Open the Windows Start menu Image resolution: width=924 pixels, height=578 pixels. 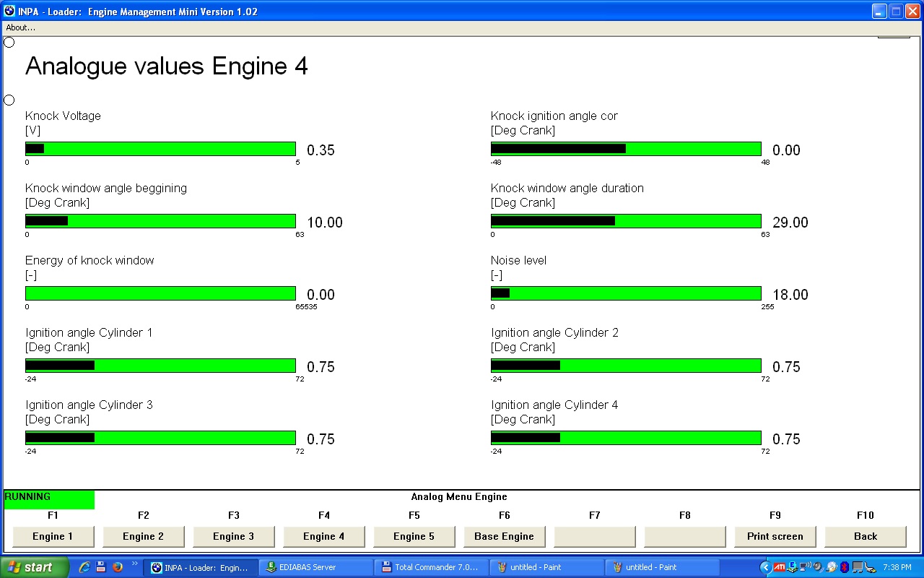(x=35, y=567)
